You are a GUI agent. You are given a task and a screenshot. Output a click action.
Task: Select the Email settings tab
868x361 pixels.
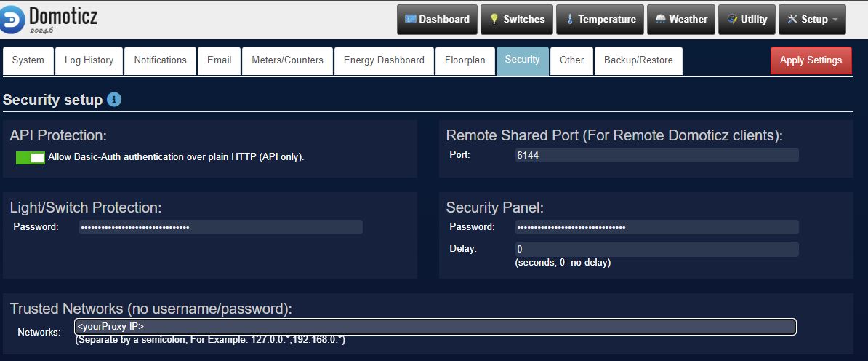tap(219, 60)
